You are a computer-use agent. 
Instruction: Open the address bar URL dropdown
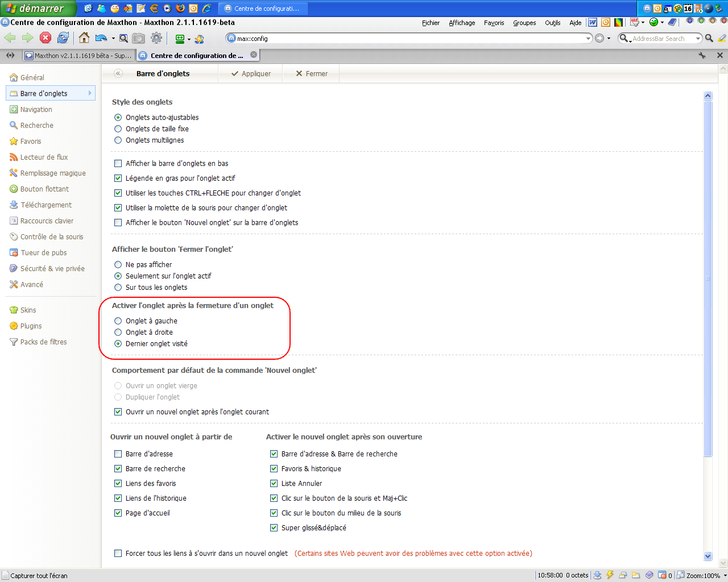[x=589, y=39]
